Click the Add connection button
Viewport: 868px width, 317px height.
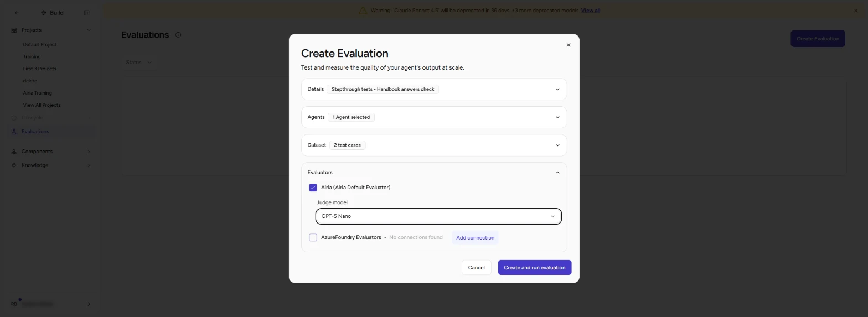point(475,237)
